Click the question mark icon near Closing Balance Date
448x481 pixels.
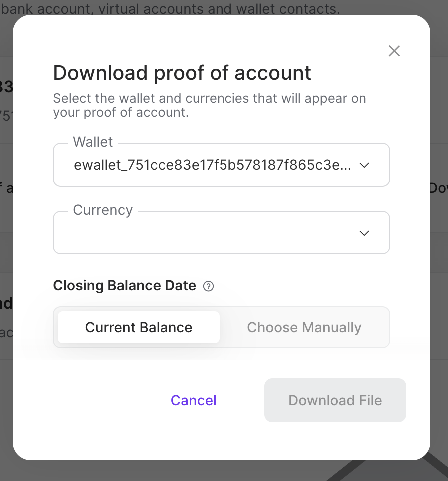point(208,286)
